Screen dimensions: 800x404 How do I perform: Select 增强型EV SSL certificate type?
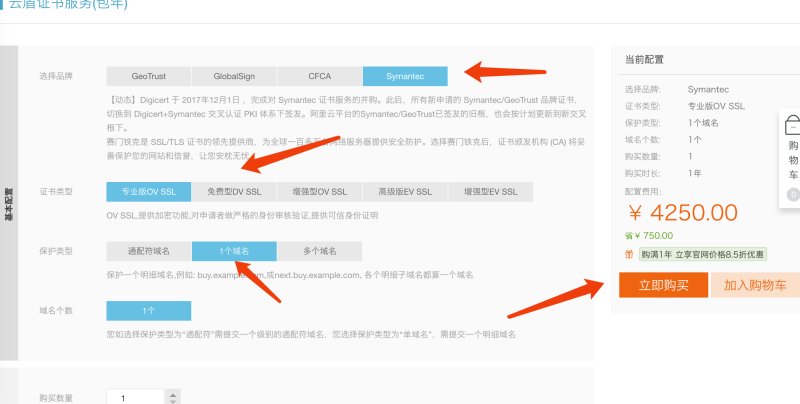490,192
